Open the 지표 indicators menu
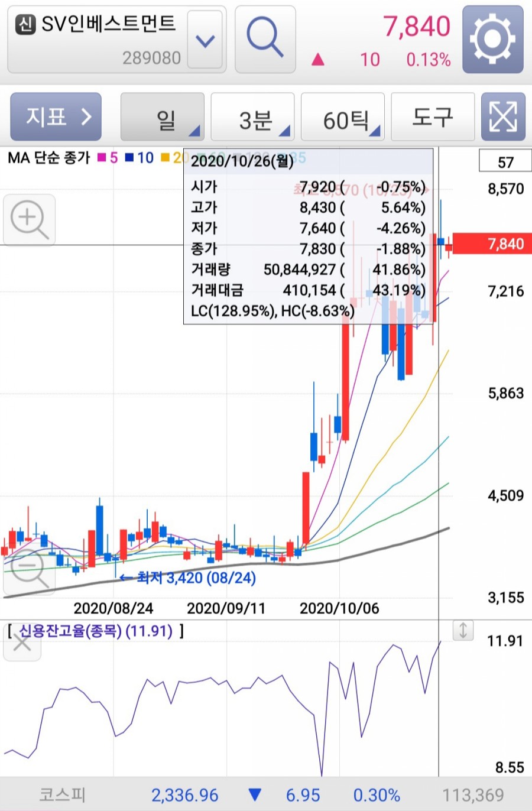532x811 pixels. [x=56, y=116]
